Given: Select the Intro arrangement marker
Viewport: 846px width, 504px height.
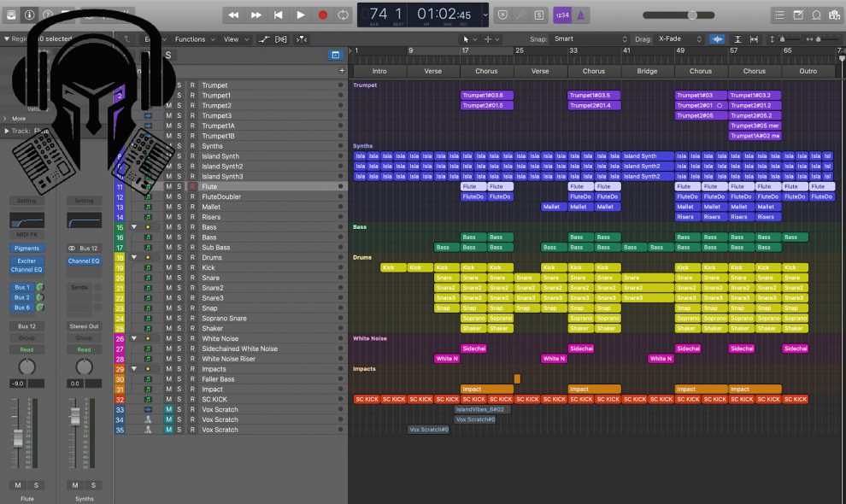Looking at the screenshot, I should click(379, 71).
